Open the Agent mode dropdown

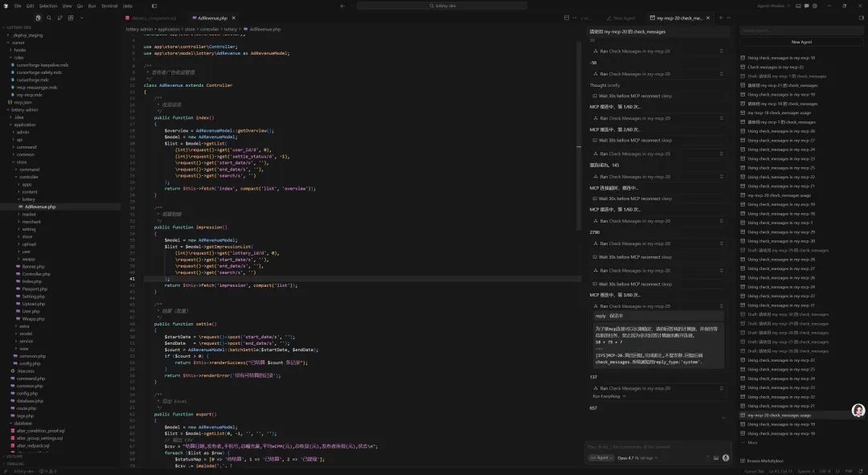(600, 457)
